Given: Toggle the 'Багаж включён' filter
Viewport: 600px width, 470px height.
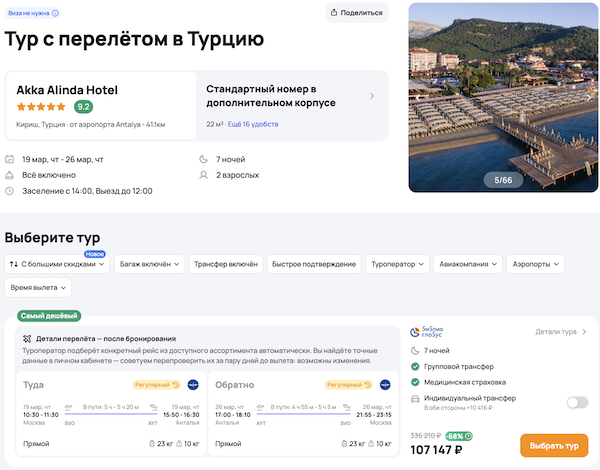Looking at the screenshot, I should pos(148,264).
